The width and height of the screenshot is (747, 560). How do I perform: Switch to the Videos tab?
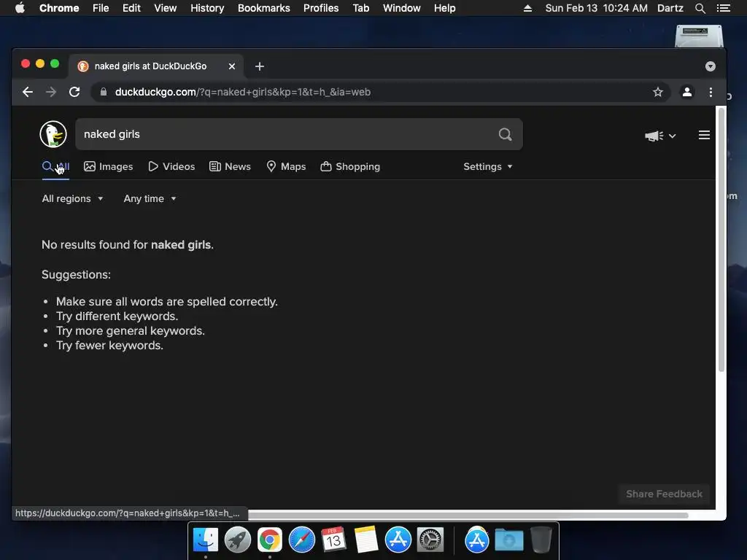[171, 167]
